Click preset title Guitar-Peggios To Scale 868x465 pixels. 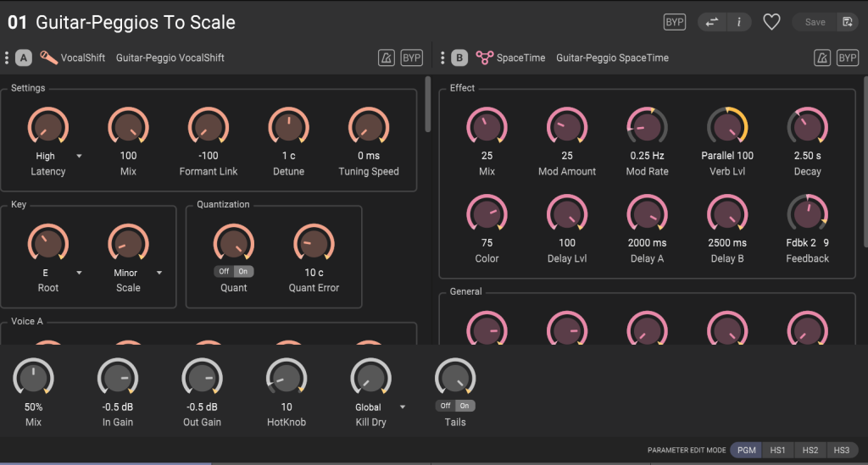136,22
